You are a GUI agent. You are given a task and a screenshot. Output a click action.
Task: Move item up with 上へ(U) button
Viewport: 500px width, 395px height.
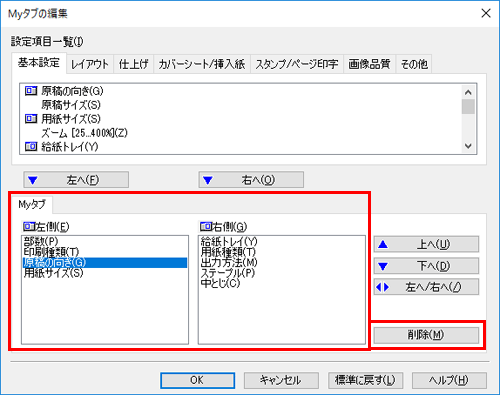[426, 244]
